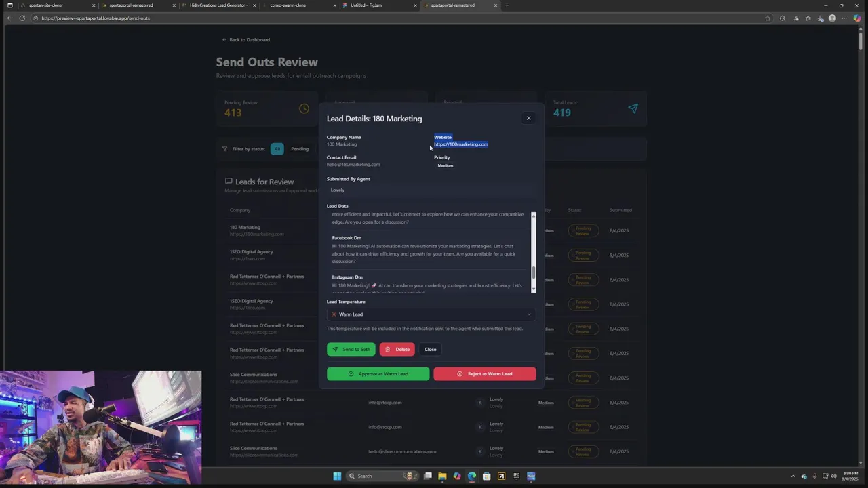Image resolution: width=868 pixels, height=488 pixels.
Task: Open Microsoft Store on taskbar
Action: [x=487, y=476]
